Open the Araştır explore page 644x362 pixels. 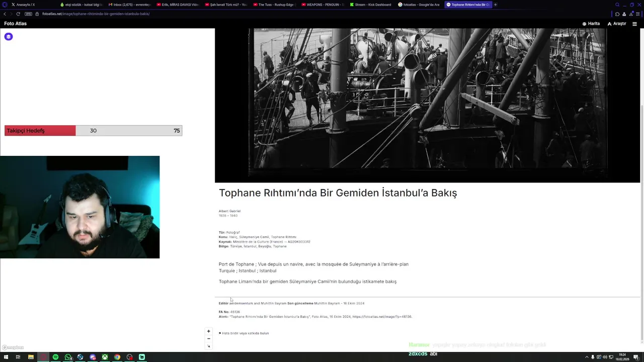(617, 24)
